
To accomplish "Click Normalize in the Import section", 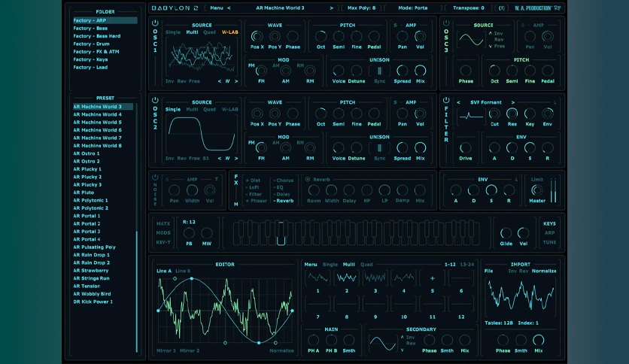I will point(544,271).
